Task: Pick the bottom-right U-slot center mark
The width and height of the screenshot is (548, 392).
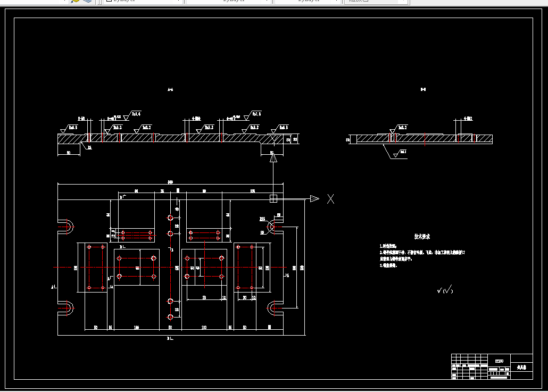Action: [274, 308]
